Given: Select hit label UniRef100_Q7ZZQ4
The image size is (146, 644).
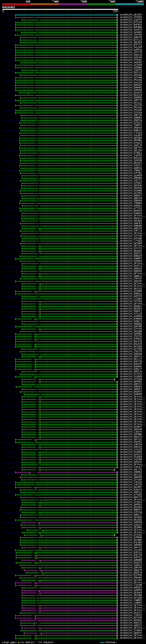Looking at the screenshot, I should point(131,379).
